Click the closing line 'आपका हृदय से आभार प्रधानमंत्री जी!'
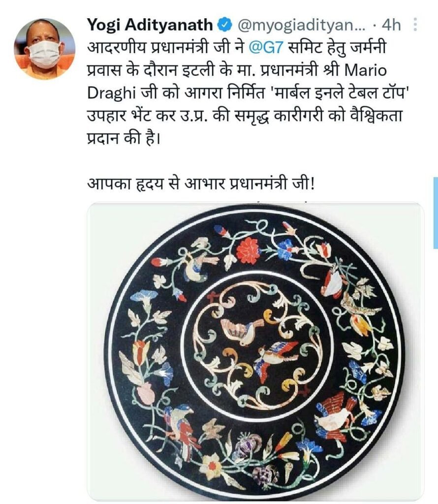The width and height of the screenshot is (438, 504). [201, 184]
